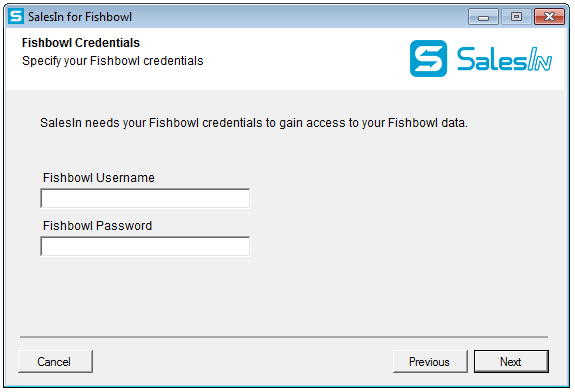Click the Fishbowl Username label
The width and height of the screenshot is (575, 392).
click(99, 178)
